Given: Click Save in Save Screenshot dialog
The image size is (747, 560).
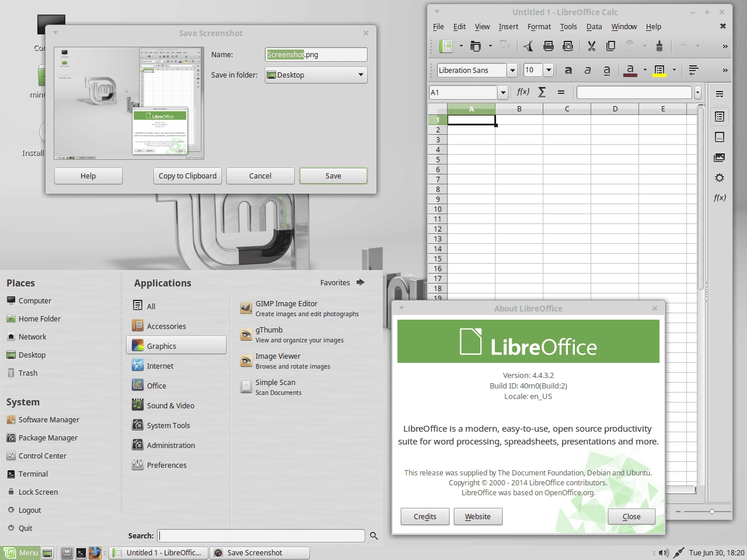Looking at the screenshot, I should click(333, 176).
